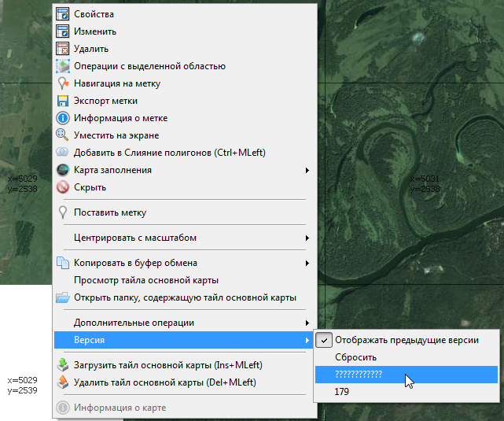Expand Центрировать с масштабом submenu arrow
Screen dimensions: 504x421
pos(307,238)
